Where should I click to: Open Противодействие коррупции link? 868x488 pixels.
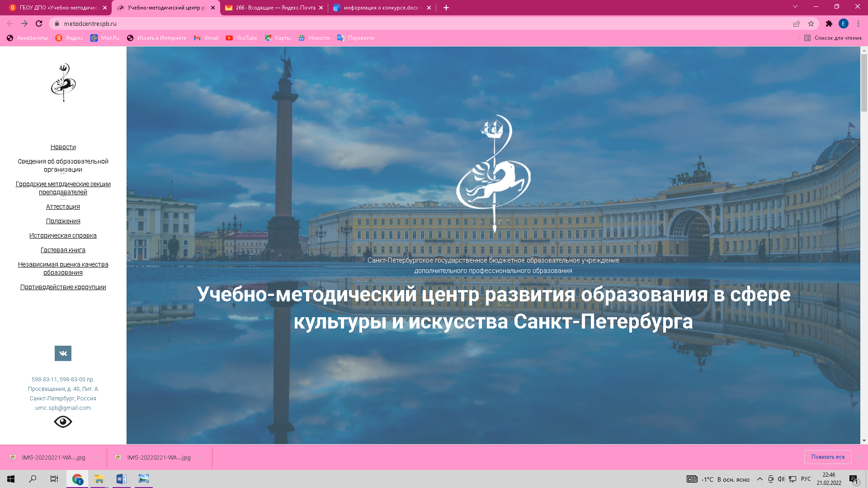tap(63, 287)
